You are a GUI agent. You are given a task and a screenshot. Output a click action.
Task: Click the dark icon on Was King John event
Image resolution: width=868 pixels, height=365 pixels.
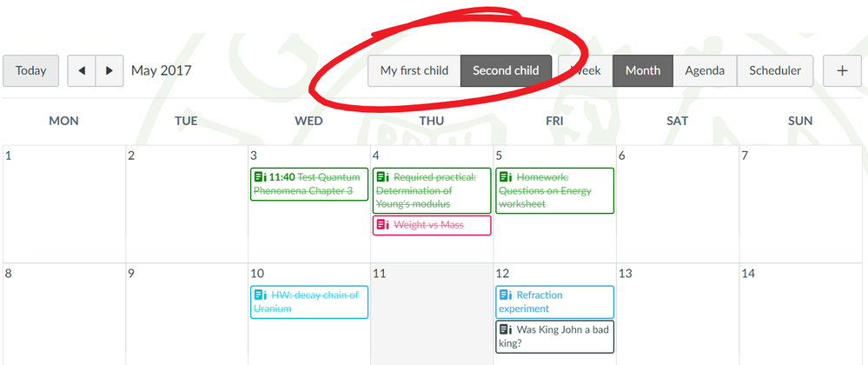[x=506, y=329]
